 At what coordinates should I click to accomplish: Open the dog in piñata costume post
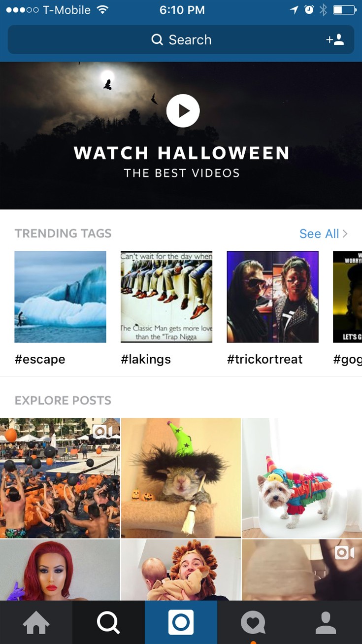(x=301, y=478)
